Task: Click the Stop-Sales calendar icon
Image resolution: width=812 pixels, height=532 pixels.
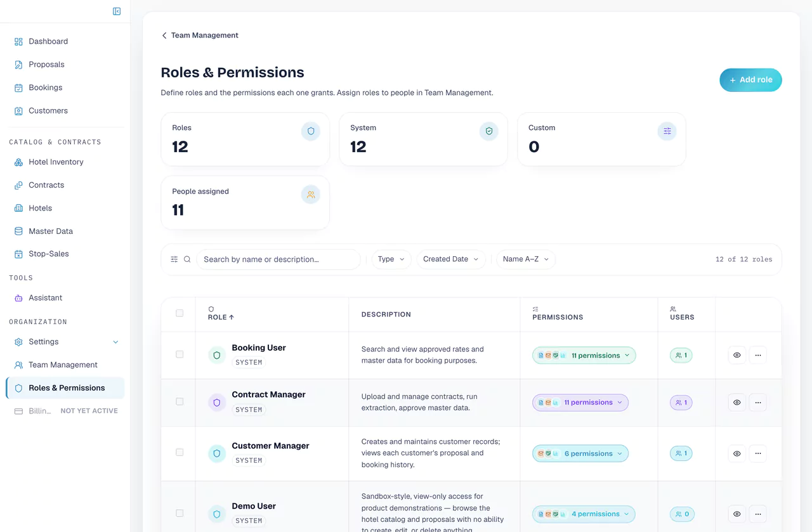Action: click(18, 254)
